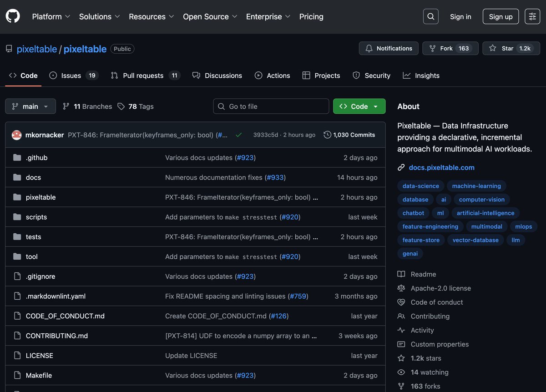Click Sign in
Image resolution: width=546 pixels, height=392 pixels.
click(460, 16)
